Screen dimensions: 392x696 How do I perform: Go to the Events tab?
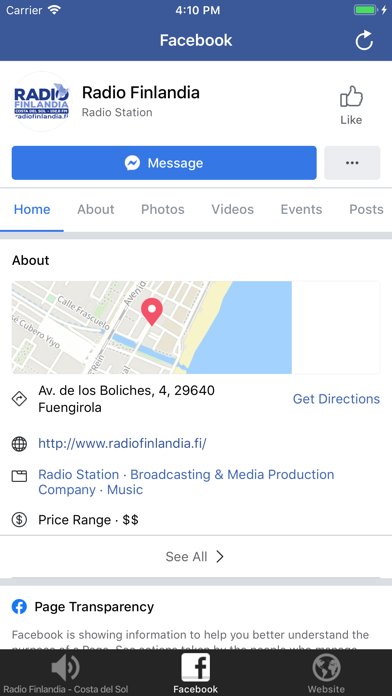point(301,210)
